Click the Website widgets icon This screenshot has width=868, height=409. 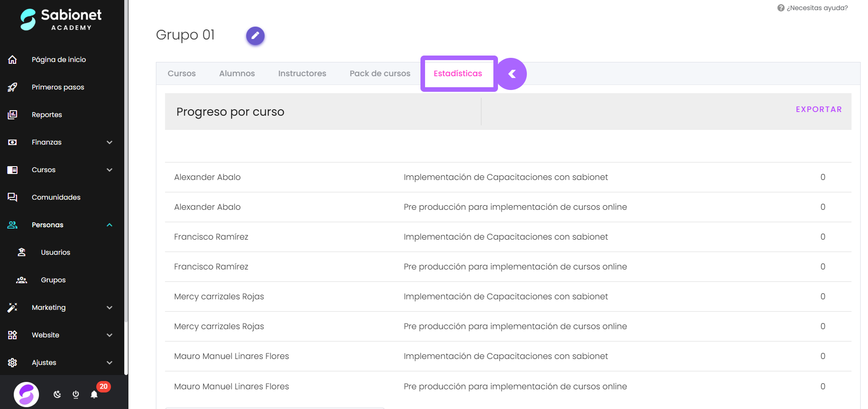point(12,335)
